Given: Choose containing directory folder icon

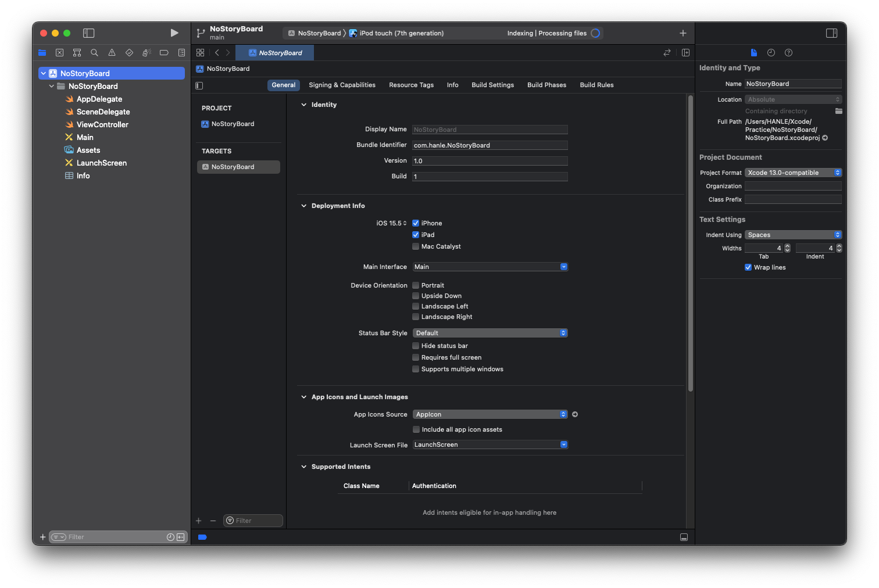Looking at the screenshot, I should point(838,111).
